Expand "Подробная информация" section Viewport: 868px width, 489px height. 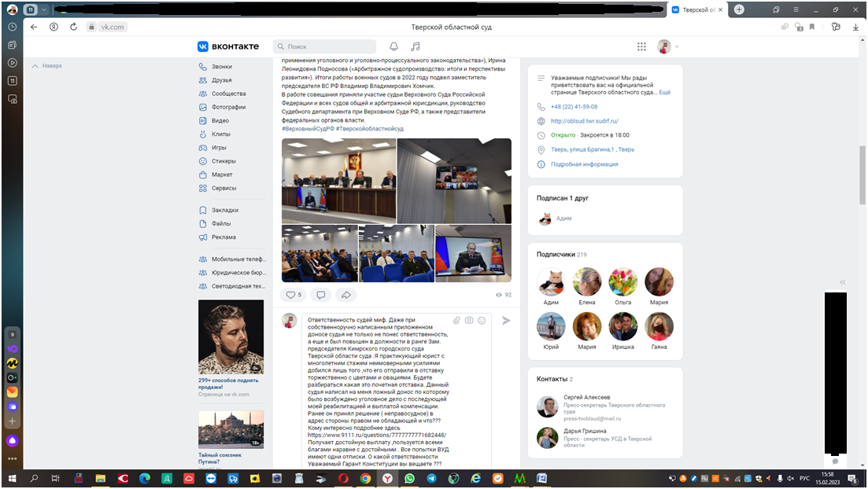click(584, 164)
